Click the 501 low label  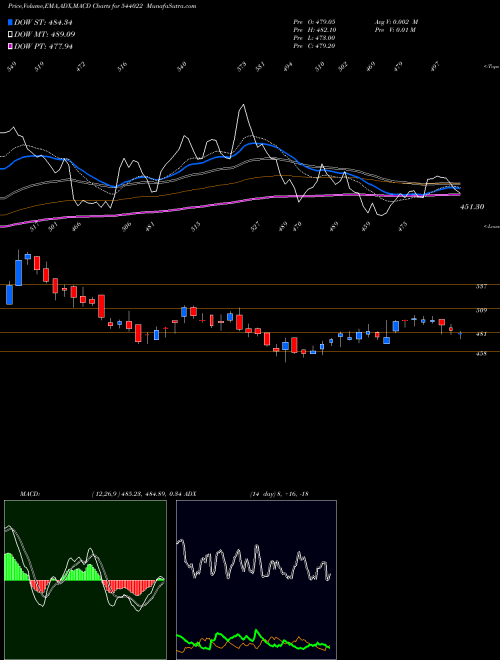click(x=53, y=227)
